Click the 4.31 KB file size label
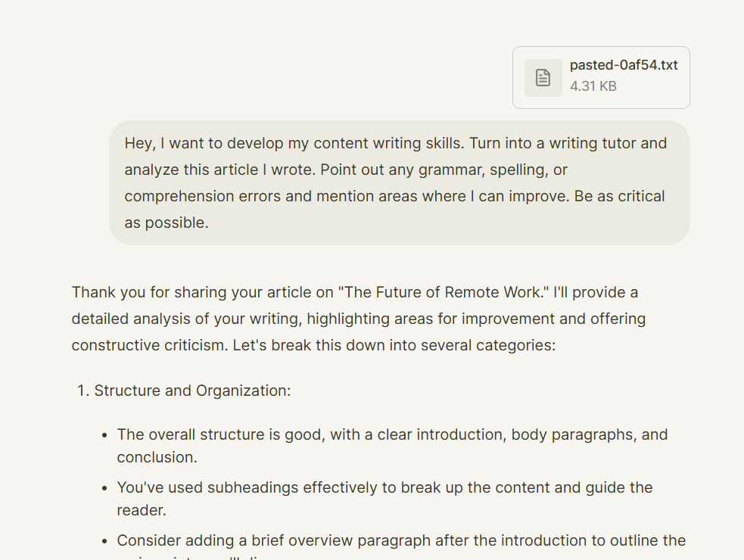744x560 pixels. pyautogui.click(x=593, y=86)
